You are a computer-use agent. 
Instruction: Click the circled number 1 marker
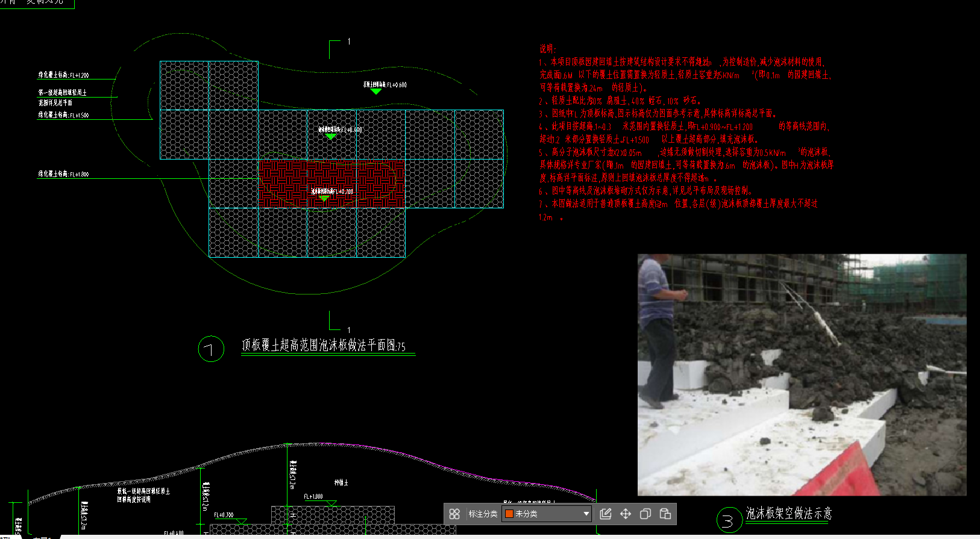[211, 349]
